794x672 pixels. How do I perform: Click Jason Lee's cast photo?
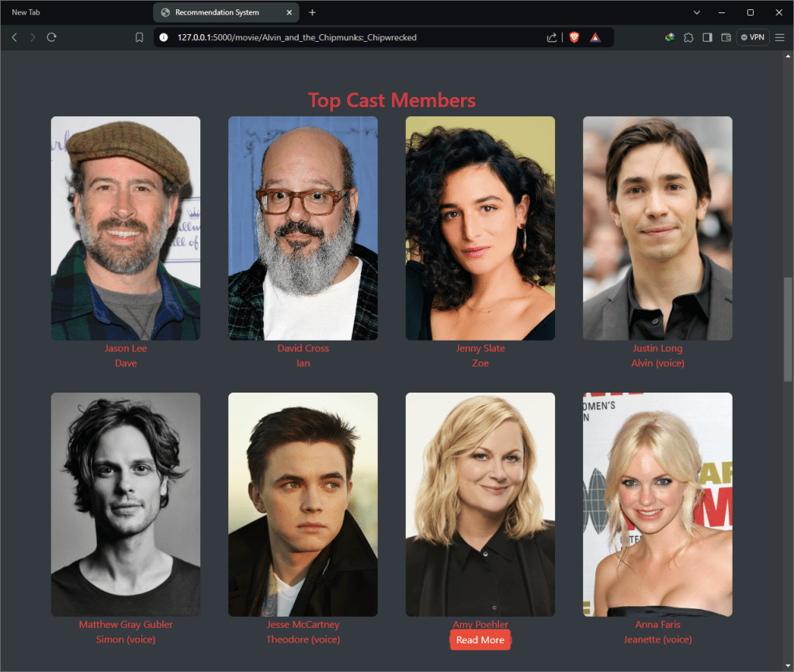click(x=126, y=228)
